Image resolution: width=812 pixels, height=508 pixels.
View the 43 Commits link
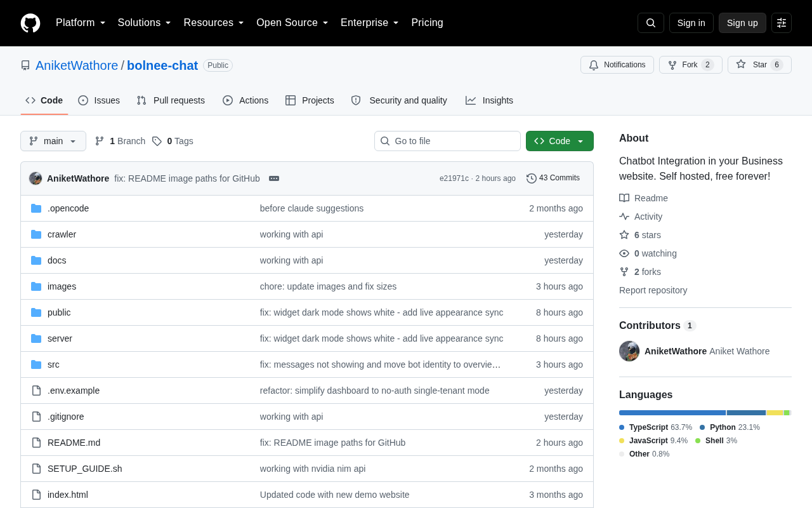pos(553,178)
